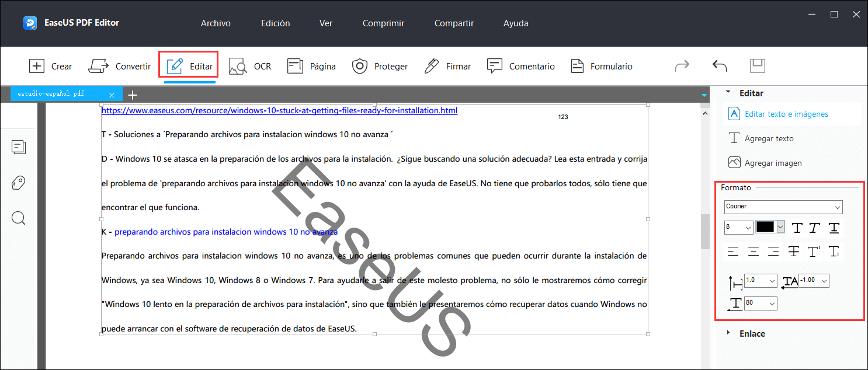Align text to the left

point(733,252)
